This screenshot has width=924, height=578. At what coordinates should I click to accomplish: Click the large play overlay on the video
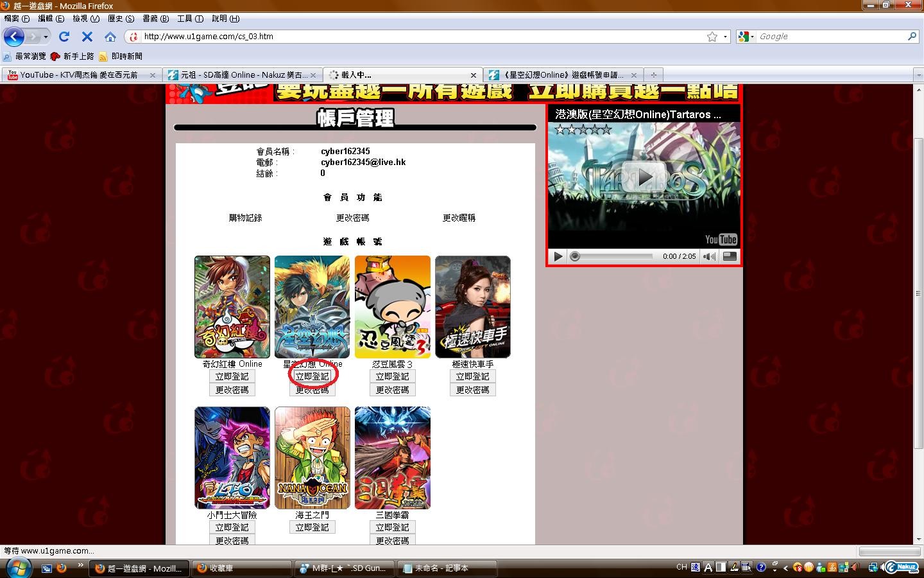coord(644,177)
